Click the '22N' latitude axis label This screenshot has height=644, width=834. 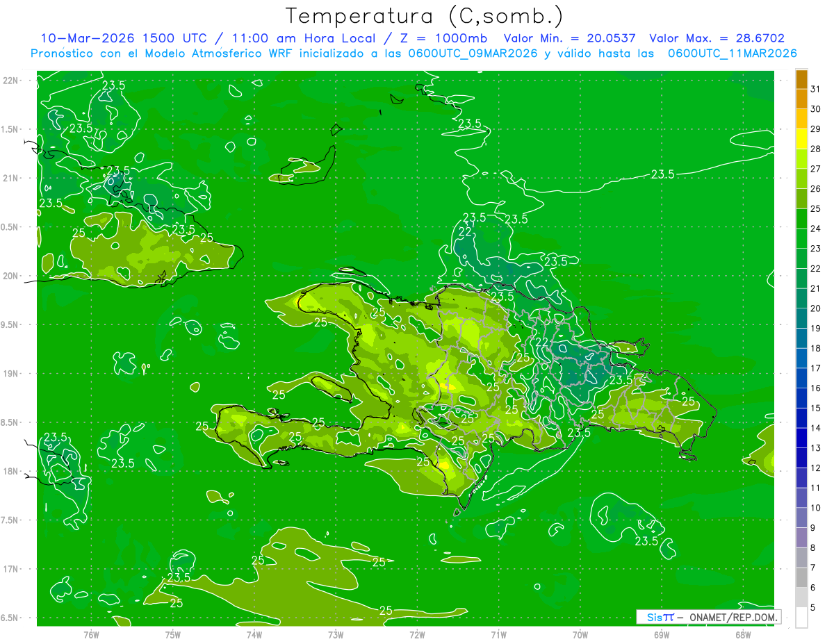pos(10,81)
